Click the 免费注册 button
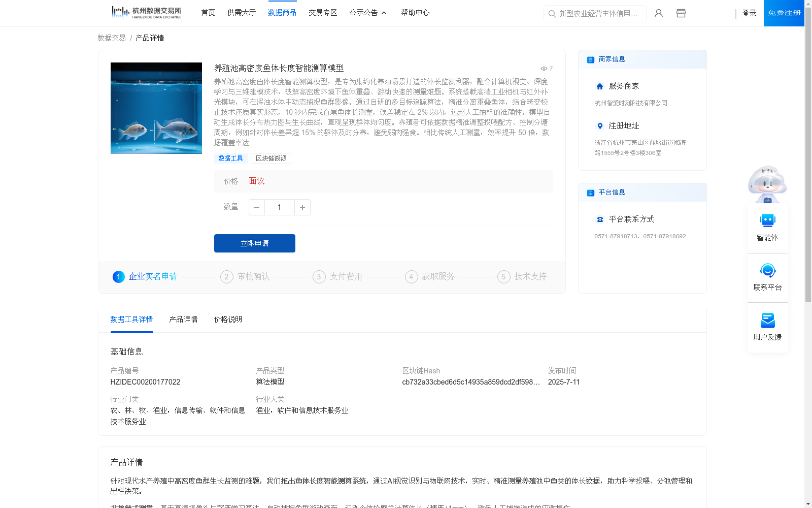The image size is (812, 508). [x=784, y=13]
